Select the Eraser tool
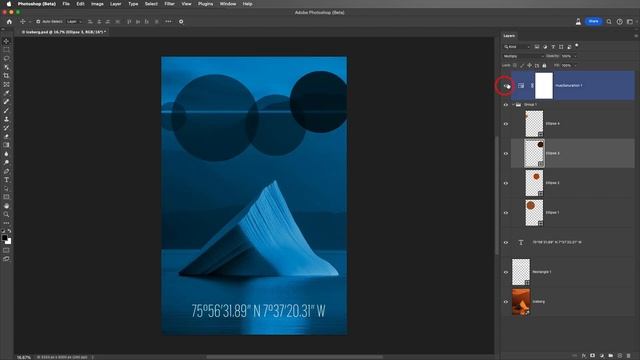 click(x=6, y=136)
